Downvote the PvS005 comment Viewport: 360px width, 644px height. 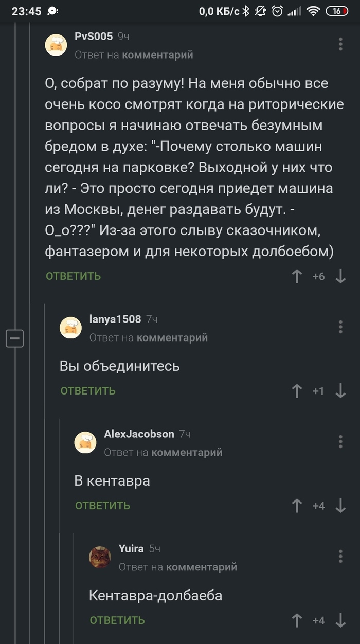tap(340, 276)
